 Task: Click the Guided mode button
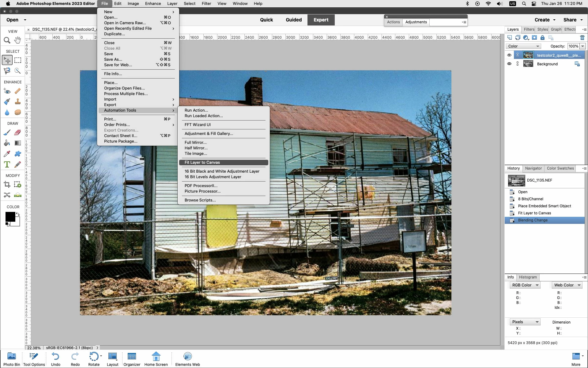pos(293,20)
